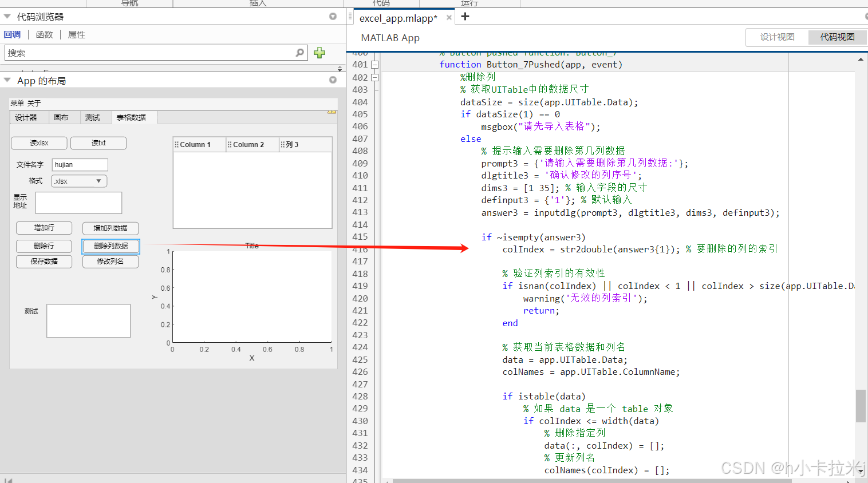The width and height of the screenshot is (868, 483).
Task: Click the 文件名字 field containing hujian
Action: coord(80,165)
